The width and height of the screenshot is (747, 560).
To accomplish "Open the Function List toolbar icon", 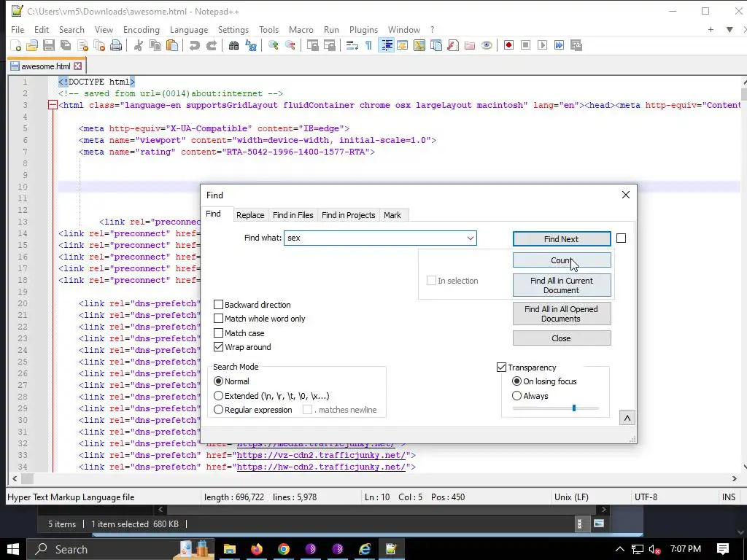I will tap(452, 45).
